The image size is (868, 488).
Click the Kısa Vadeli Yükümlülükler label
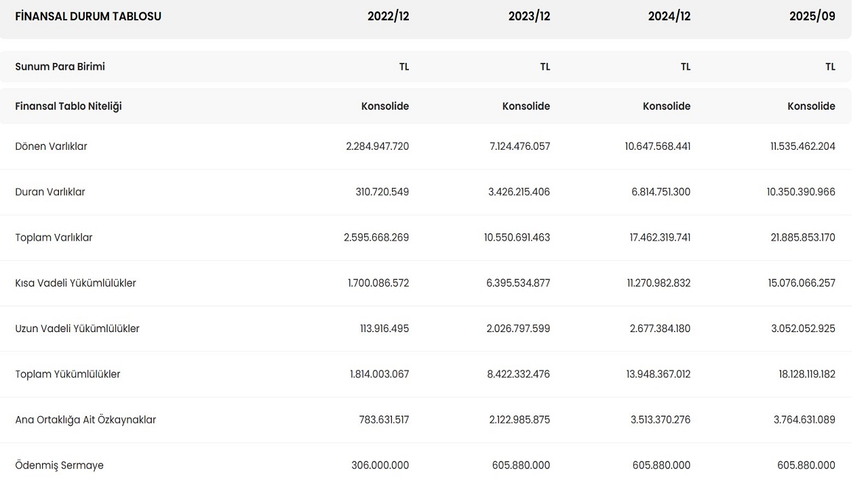click(75, 283)
